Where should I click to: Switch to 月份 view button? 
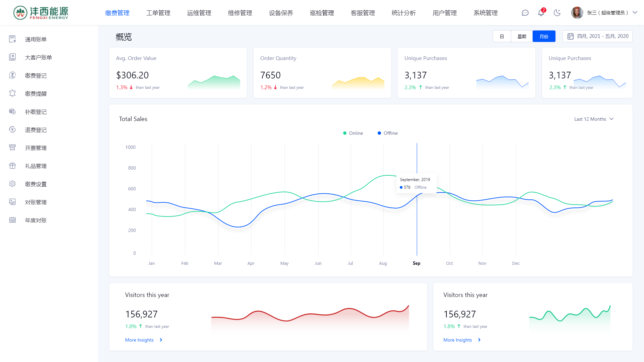[x=544, y=36]
